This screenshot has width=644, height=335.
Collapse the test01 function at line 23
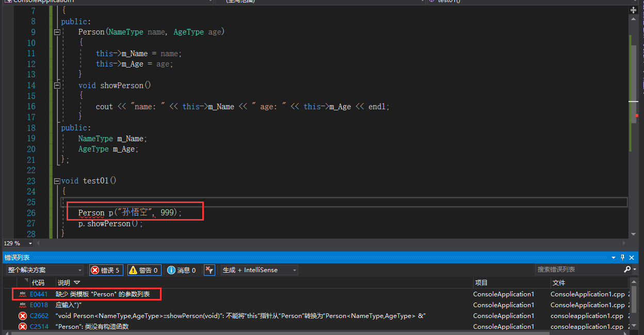57,181
